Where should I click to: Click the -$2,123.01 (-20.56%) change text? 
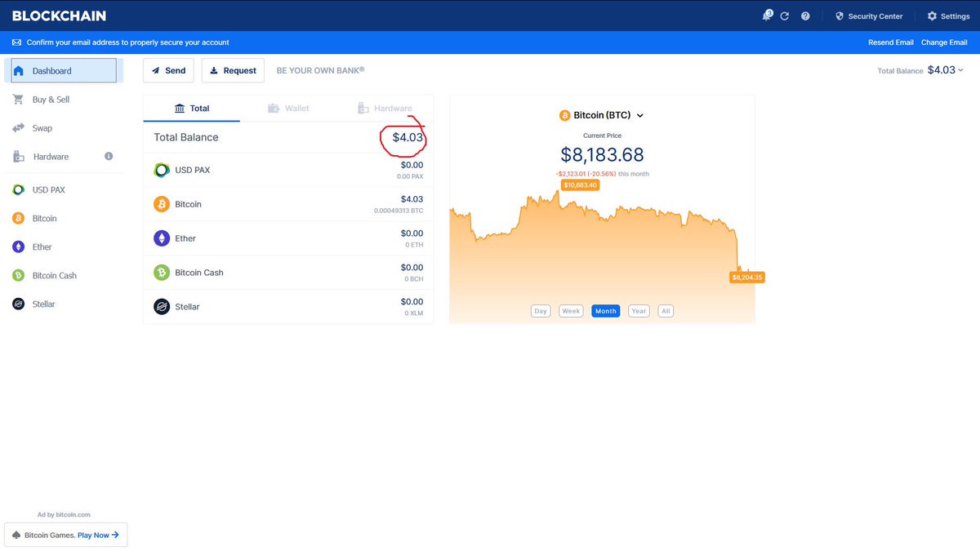[586, 174]
